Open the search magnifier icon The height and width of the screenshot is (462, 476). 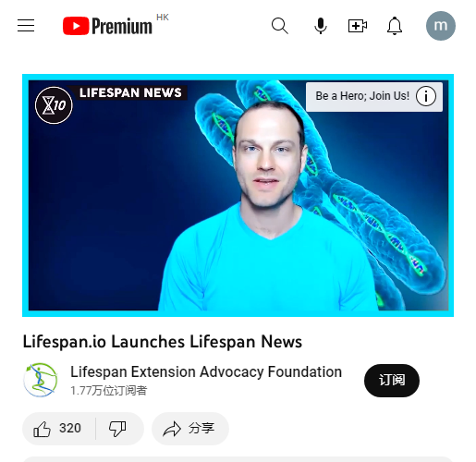(x=280, y=26)
